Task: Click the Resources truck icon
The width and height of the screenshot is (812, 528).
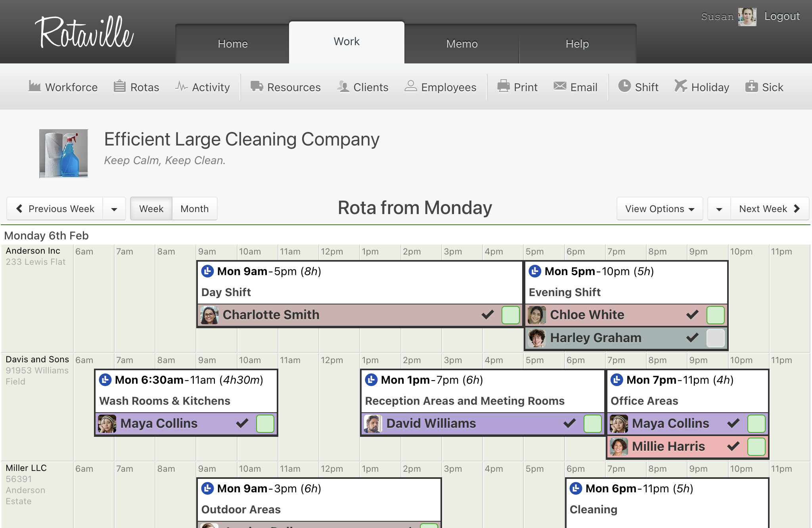Action: coord(257,86)
